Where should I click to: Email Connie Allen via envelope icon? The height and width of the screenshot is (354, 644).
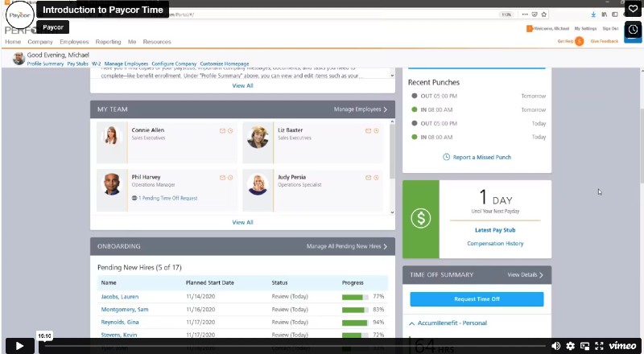(x=222, y=130)
